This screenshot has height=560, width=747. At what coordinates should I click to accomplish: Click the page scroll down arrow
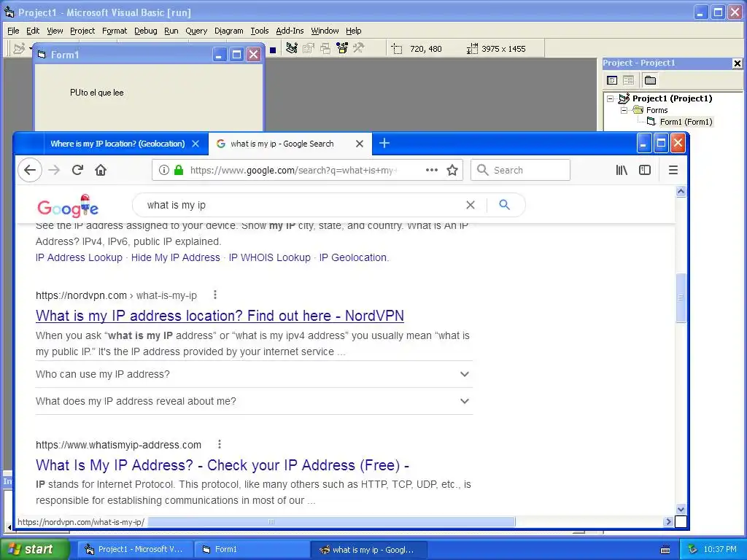click(x=681, y=509)
